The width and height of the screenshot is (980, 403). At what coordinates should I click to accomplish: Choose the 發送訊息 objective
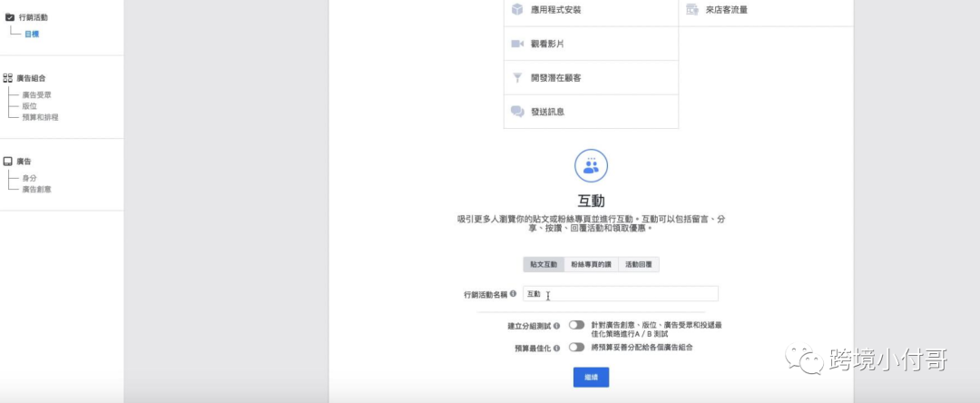point(591,112)
